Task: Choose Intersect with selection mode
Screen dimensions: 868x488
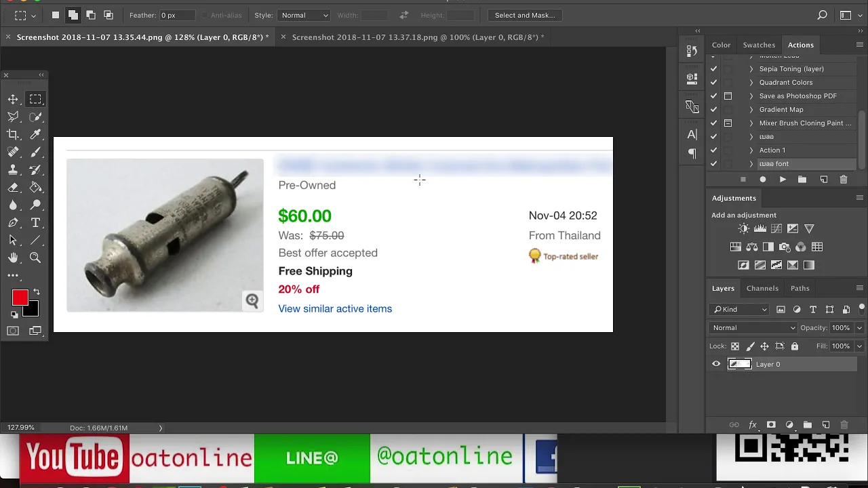Action: click(108, 15)
